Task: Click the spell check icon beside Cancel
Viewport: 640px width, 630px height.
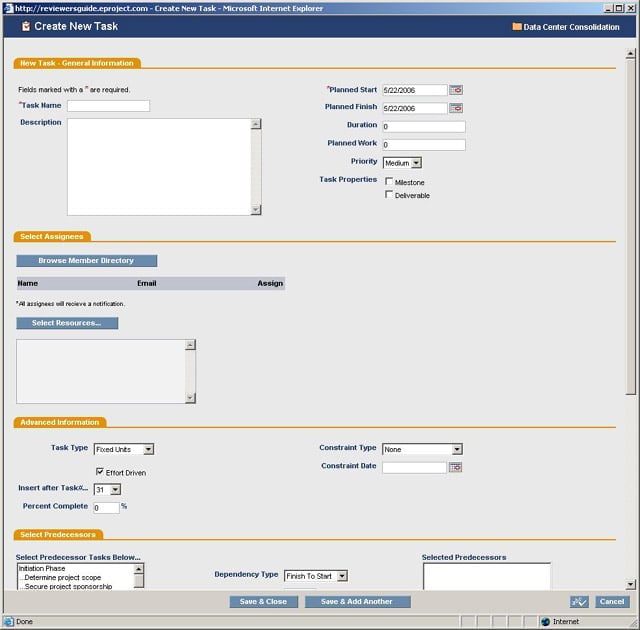Action: tap(579, 601)
